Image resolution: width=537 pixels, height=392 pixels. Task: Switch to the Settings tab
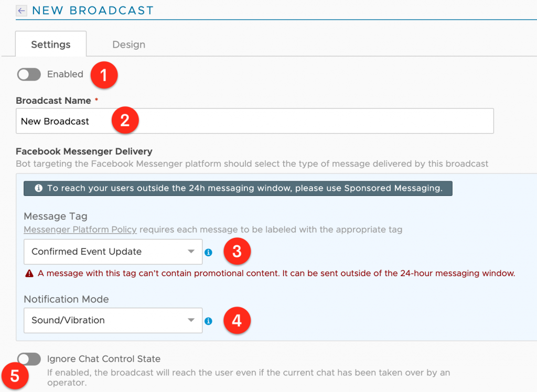pos(51,44)
